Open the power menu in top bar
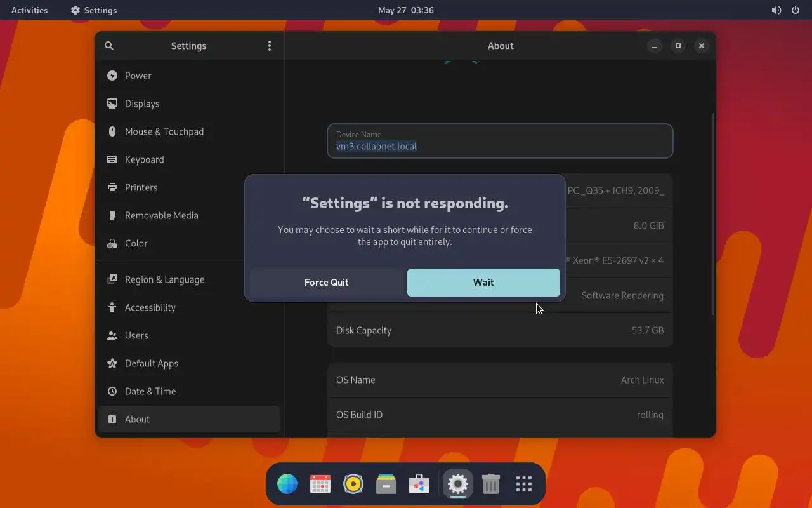The image size is (812, 508). pyautogui.click(x=796, y=10)
